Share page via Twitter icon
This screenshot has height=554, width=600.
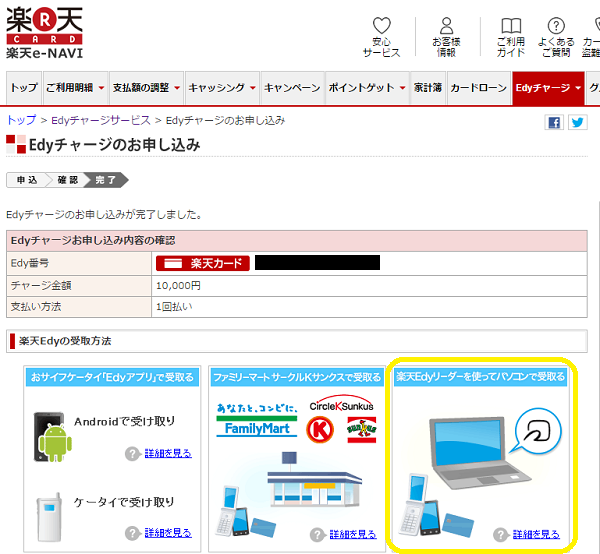(x=577, y=122)
